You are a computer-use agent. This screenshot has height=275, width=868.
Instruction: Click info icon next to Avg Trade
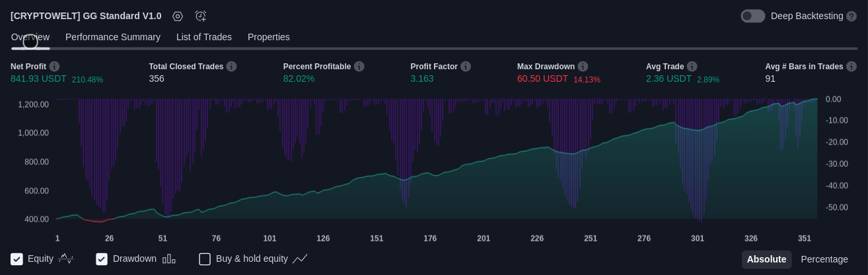pos(692,67)
